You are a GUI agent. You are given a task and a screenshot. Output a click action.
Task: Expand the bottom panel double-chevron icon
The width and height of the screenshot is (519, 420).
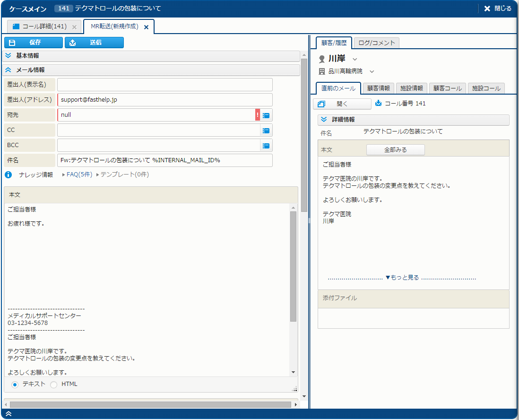[9, 414]
